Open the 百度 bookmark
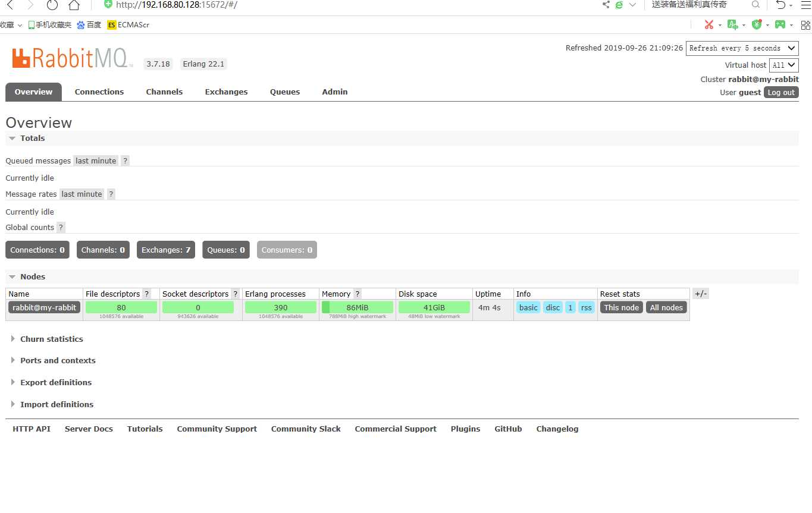This screenshot has height=513, width=812. 89,25
